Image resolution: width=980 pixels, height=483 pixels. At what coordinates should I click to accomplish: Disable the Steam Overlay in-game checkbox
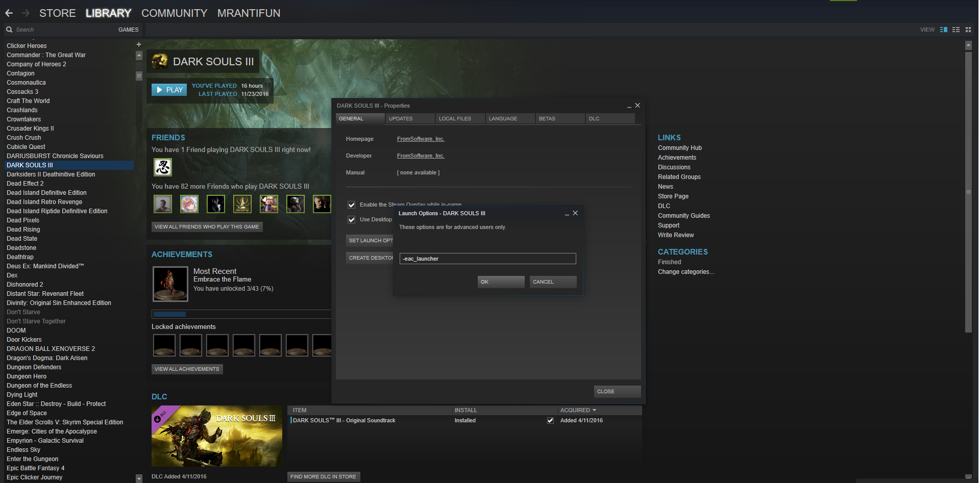[x=351, y=205]
